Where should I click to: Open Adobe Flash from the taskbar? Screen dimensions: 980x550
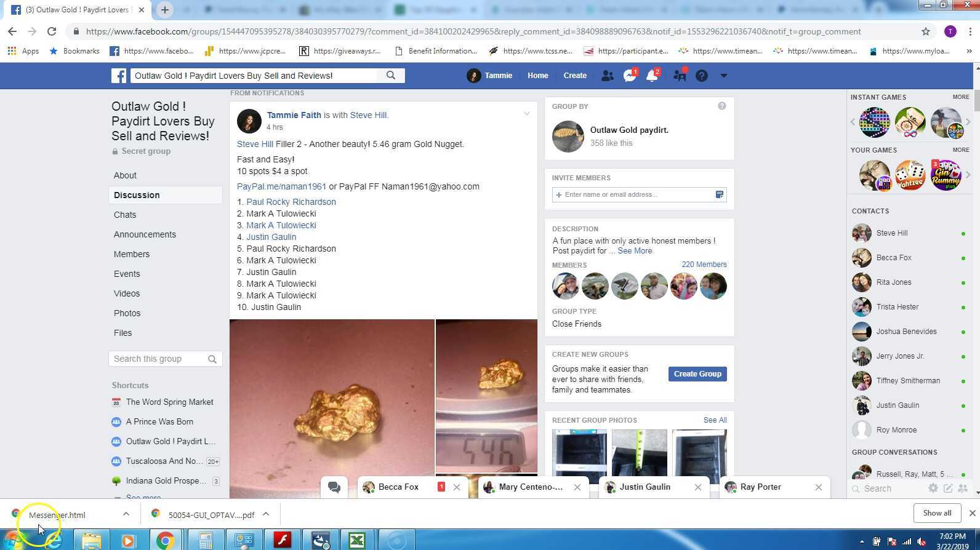pyautogui.click(x=282, y=540)
